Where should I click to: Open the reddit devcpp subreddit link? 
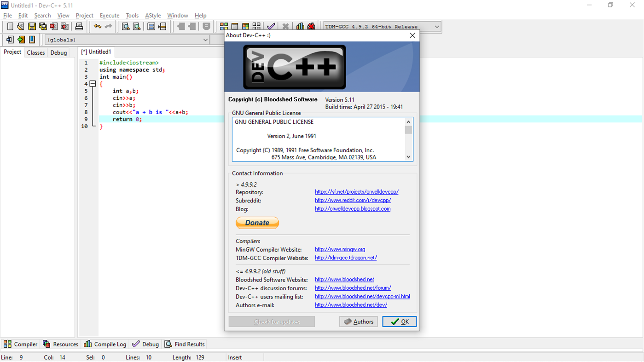tap(353, 200)
